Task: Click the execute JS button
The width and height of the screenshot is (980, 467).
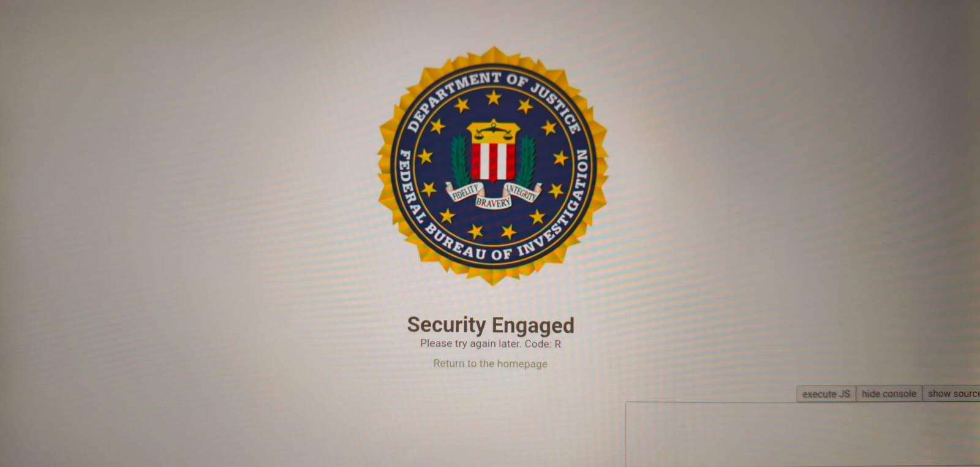Action: 826,394
